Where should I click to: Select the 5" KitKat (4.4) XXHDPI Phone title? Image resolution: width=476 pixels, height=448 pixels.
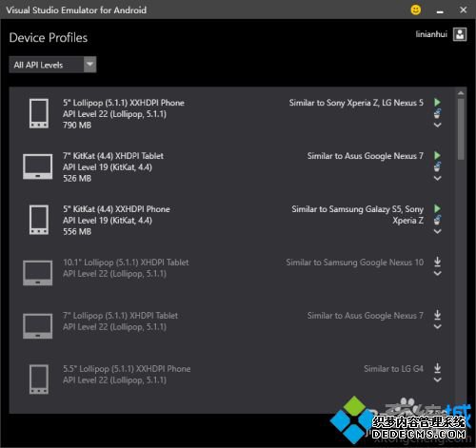click(x=116, y=209)
